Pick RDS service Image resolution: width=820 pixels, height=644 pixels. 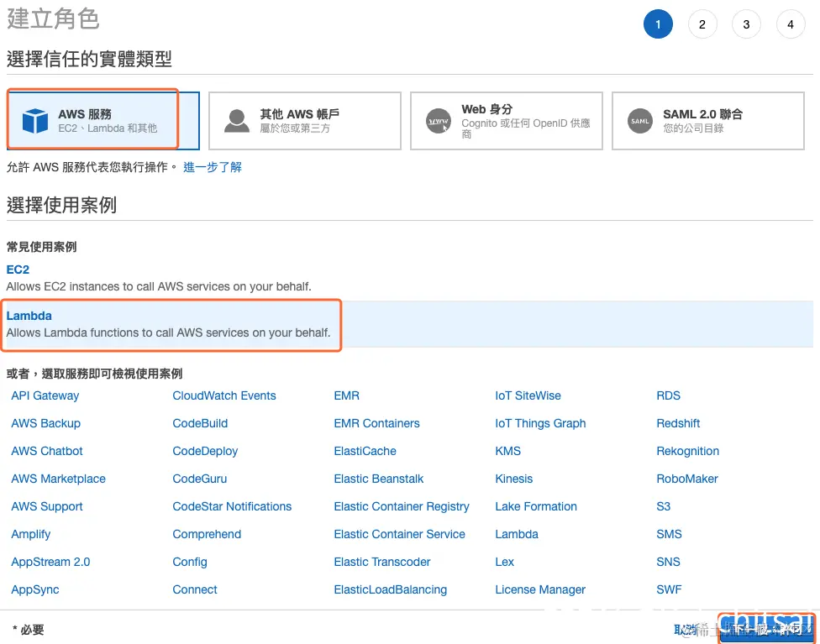pos(668,395)
